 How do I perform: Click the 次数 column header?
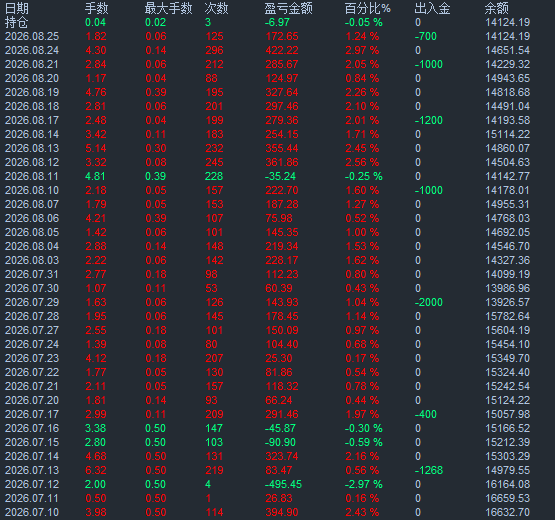216,8
